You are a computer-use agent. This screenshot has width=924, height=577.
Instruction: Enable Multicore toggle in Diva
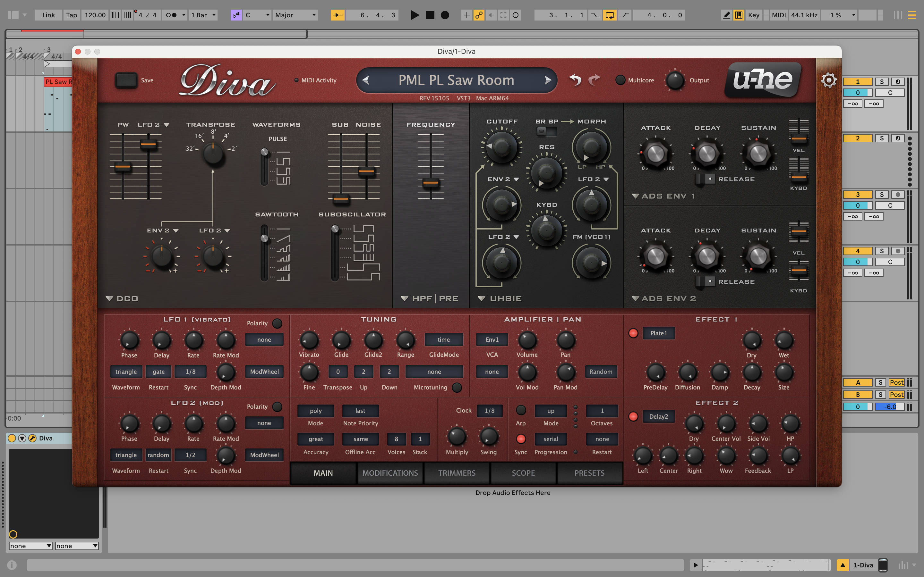coord(620,80)
